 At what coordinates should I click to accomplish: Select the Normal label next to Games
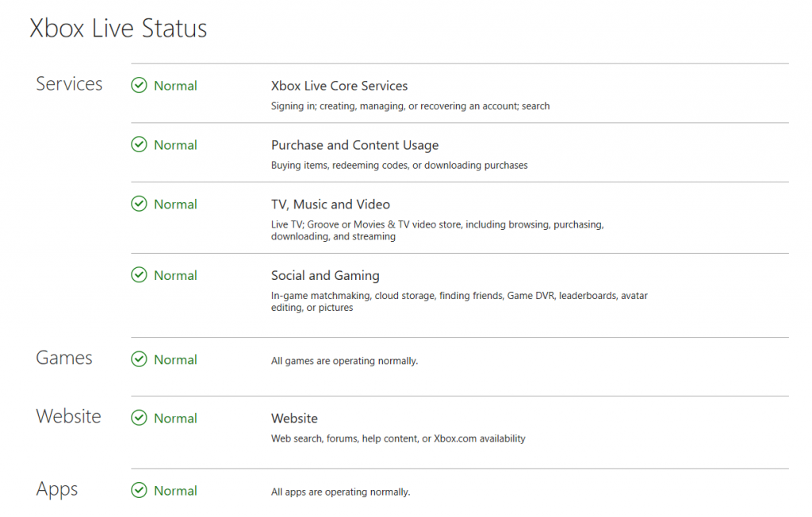(x=176, y=360)
